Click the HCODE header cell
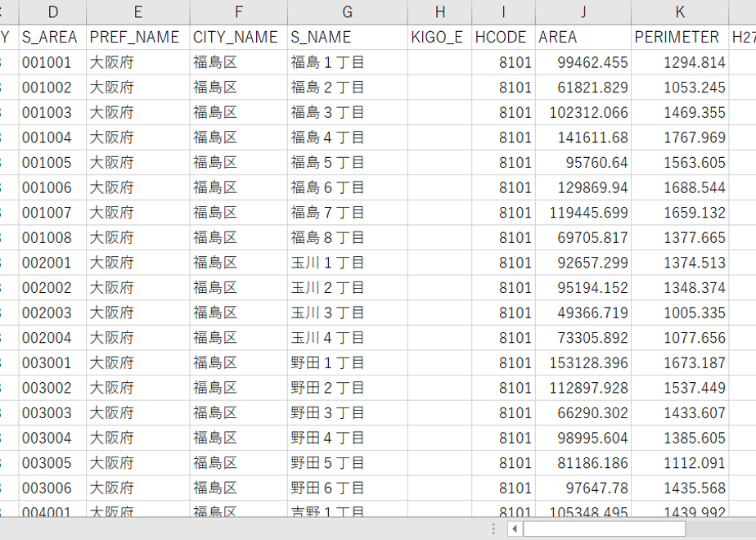Viewport: 756px width, 540px height. click(503, 37)
